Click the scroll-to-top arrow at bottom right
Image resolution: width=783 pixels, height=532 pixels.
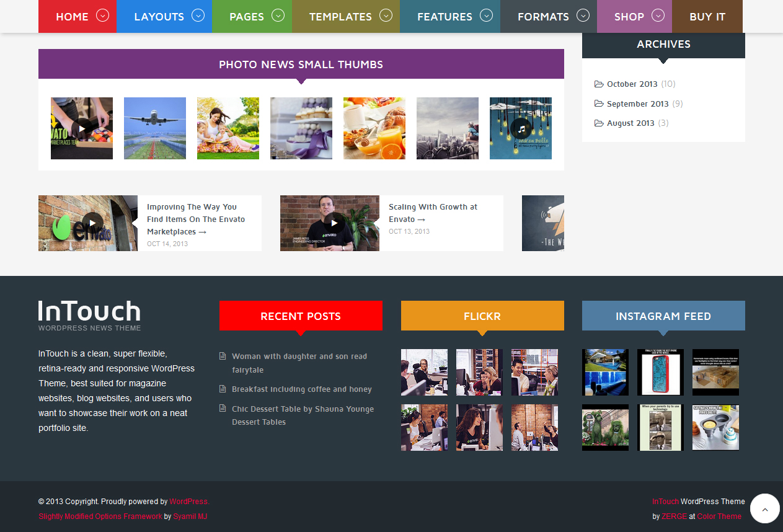click(x=764, y=508)
